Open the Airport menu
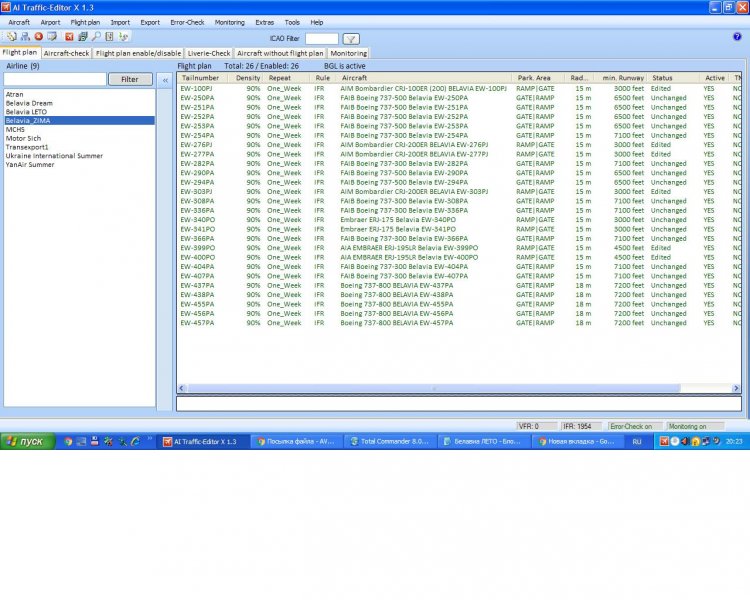This screenshot has width=750, height=600. [x=50, y=22]
